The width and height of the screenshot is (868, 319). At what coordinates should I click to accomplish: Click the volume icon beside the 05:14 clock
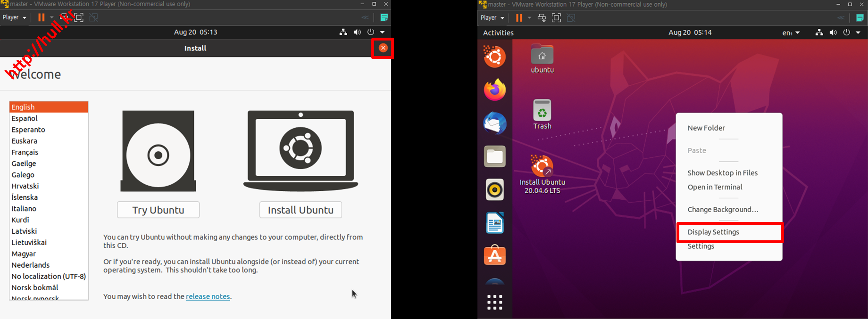coord(833,33)
